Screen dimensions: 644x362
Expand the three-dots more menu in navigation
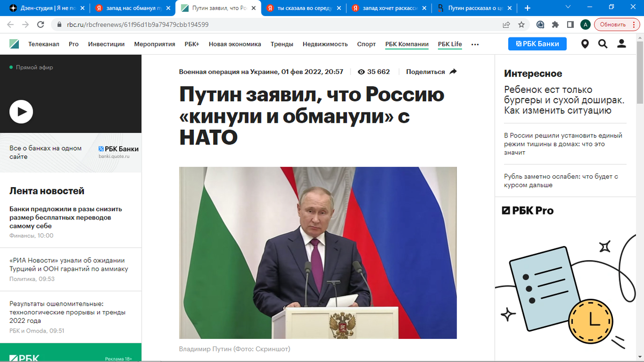[x=474, y=45]
